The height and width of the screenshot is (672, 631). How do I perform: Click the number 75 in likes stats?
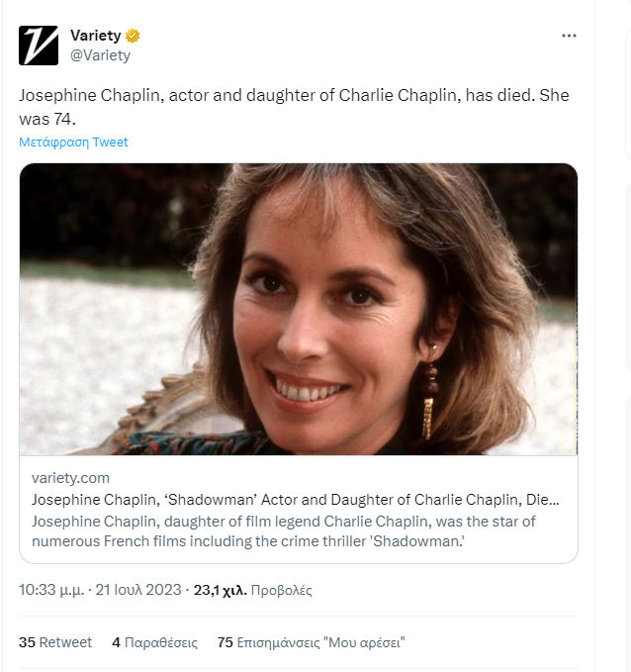click(x=225, y=642)
